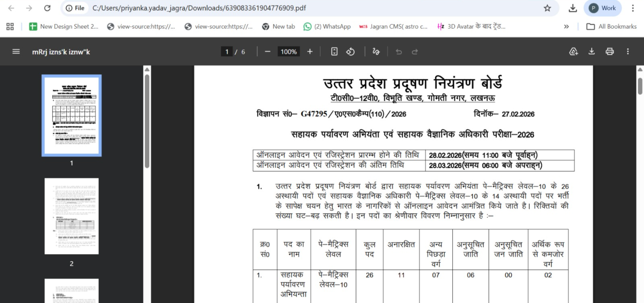This screenshot has width=644, height=303.
Task: Click the document vertical scrollbar thumb
Action: pos(640,86)
